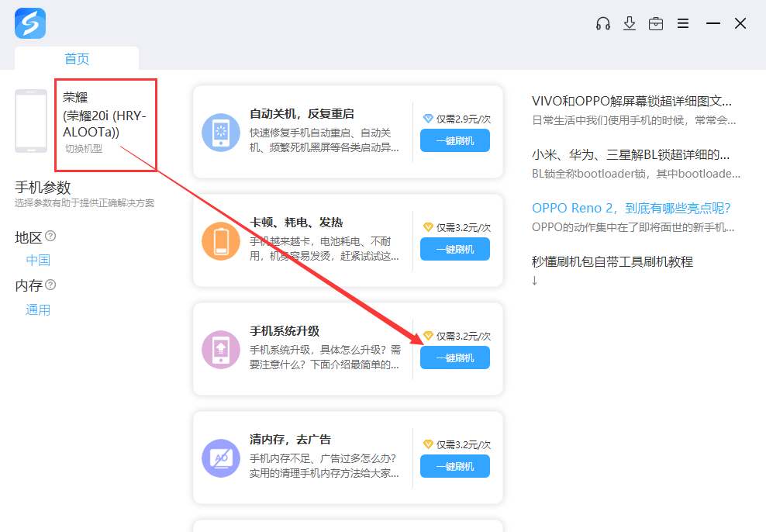
Task: Open the toolbox briefcase icon
Action: 656,23
